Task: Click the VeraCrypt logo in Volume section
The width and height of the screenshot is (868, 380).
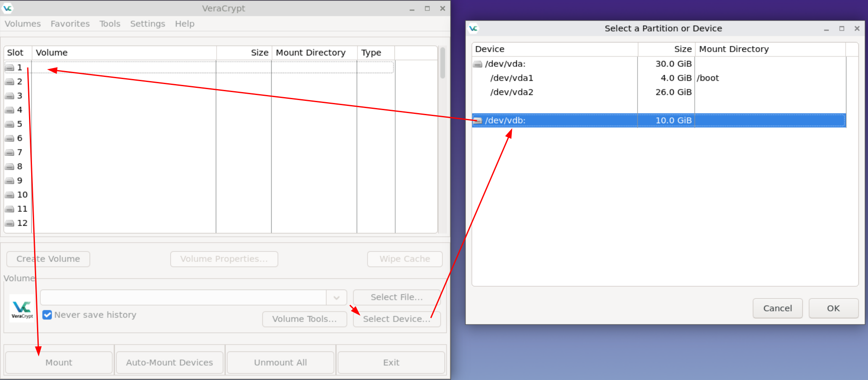Action: [x=22, y=309]
